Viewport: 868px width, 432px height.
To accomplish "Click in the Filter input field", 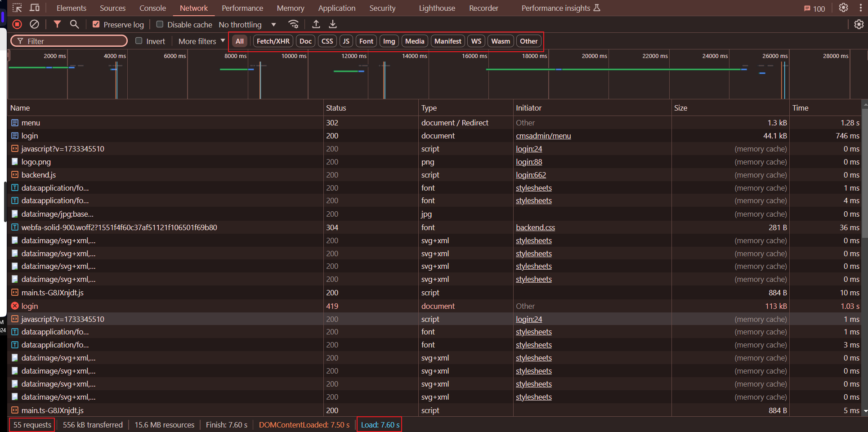I will click(69, 41).
